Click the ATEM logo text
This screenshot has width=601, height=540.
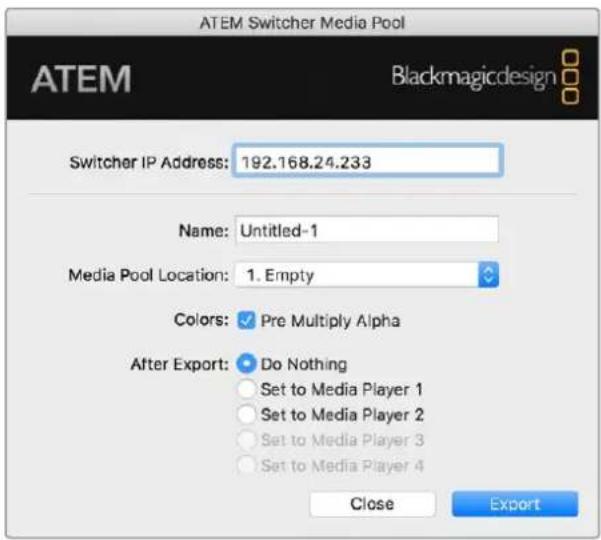point(81,79)
